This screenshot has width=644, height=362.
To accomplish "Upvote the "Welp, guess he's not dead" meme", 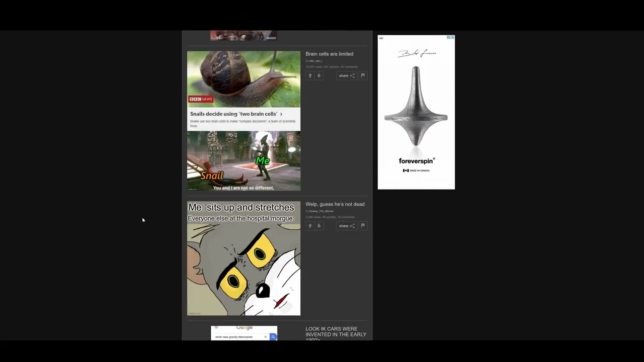I will point(310,226).
